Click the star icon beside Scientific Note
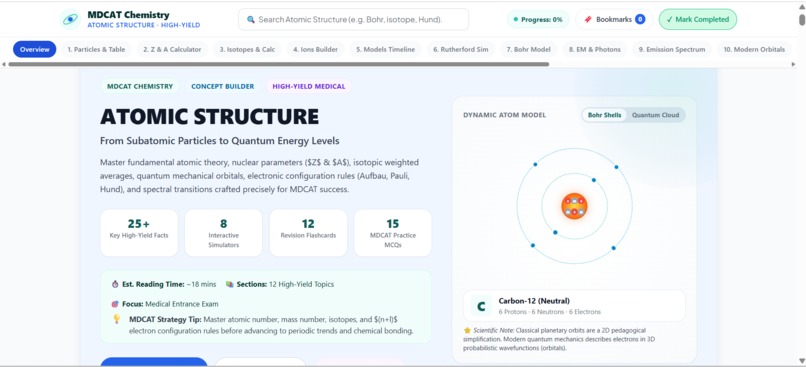The height and width of the screenshot is (367, 806). tap(467, 331)
